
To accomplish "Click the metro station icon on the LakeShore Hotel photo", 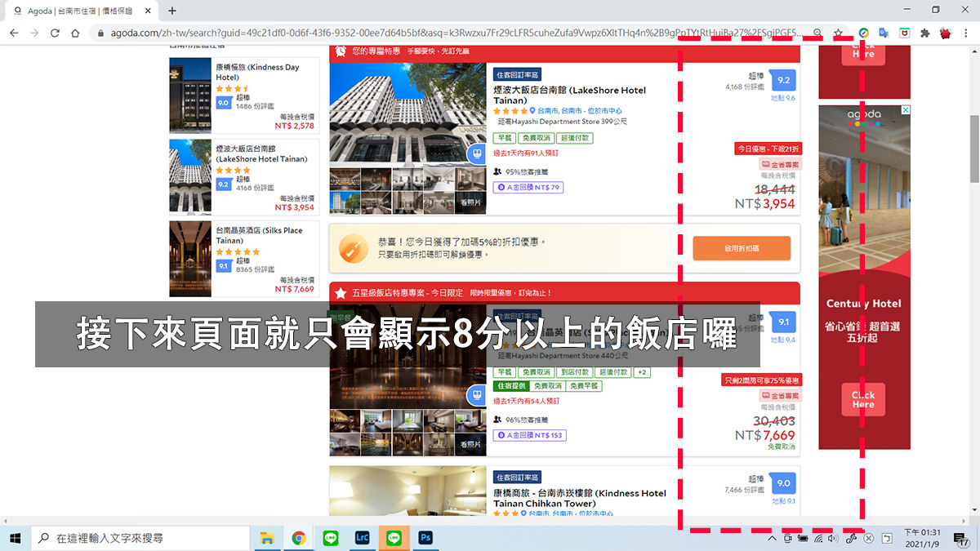I will click(477, 154).
